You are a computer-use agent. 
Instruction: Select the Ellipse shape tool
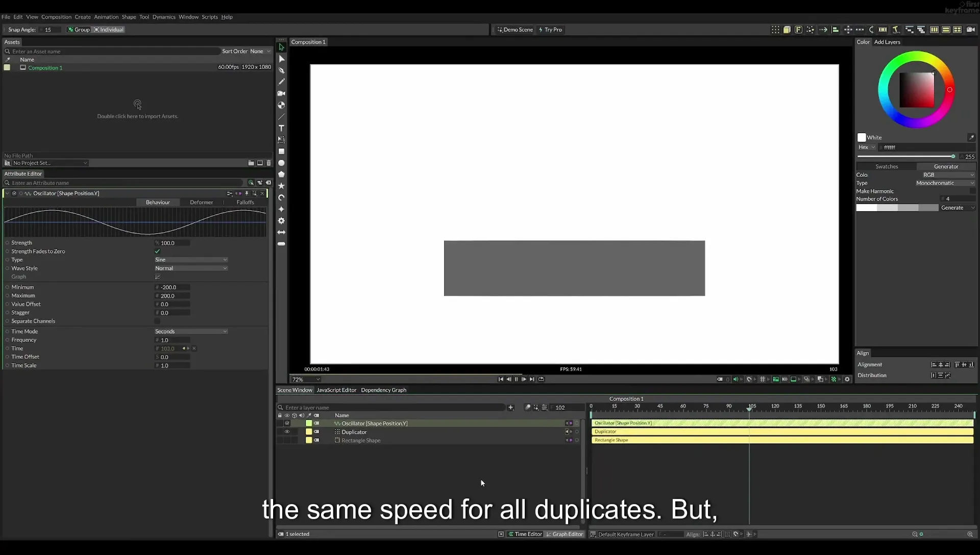coord(281,163)
